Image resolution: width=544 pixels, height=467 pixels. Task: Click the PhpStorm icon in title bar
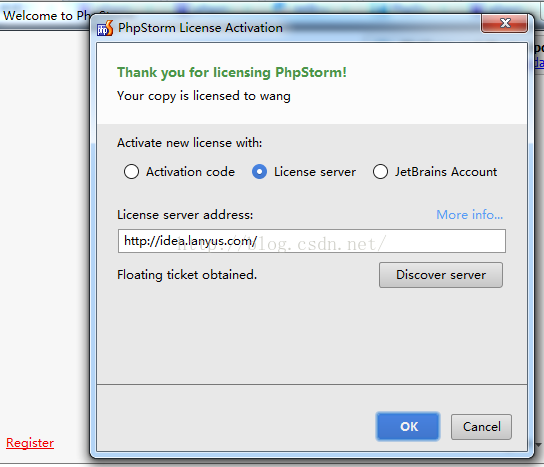pyautogui.click(x=105, y=28)
